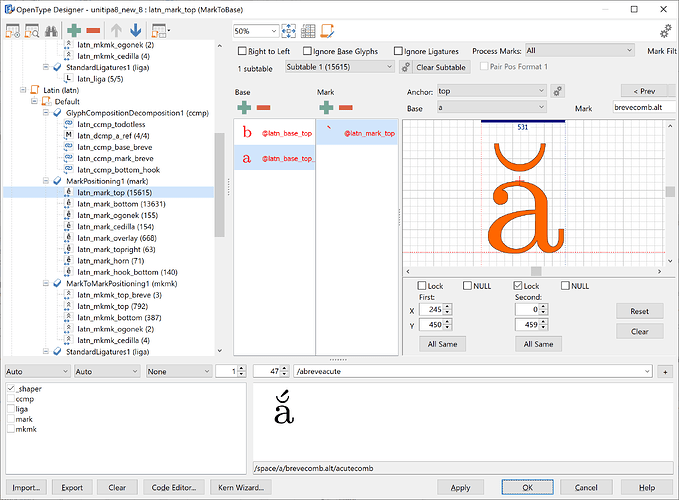Click the red minus under the Base column

pyautogui.click(x=263, y=107)
